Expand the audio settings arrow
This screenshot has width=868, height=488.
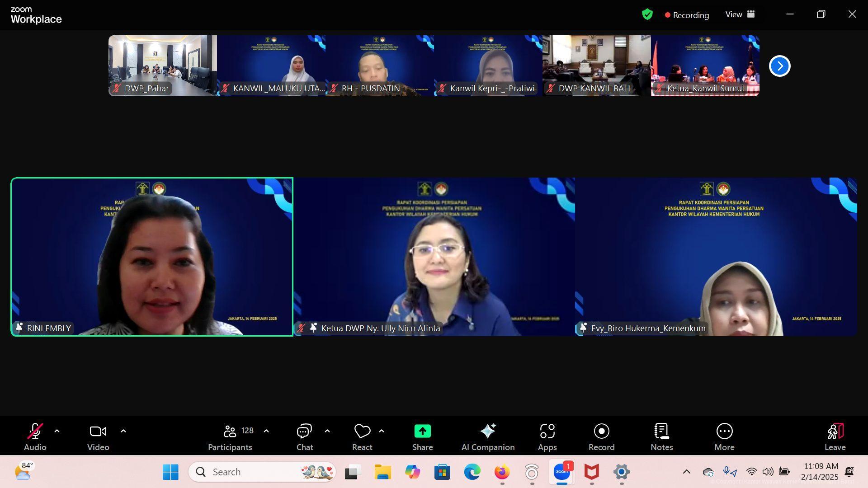point(57,431)
